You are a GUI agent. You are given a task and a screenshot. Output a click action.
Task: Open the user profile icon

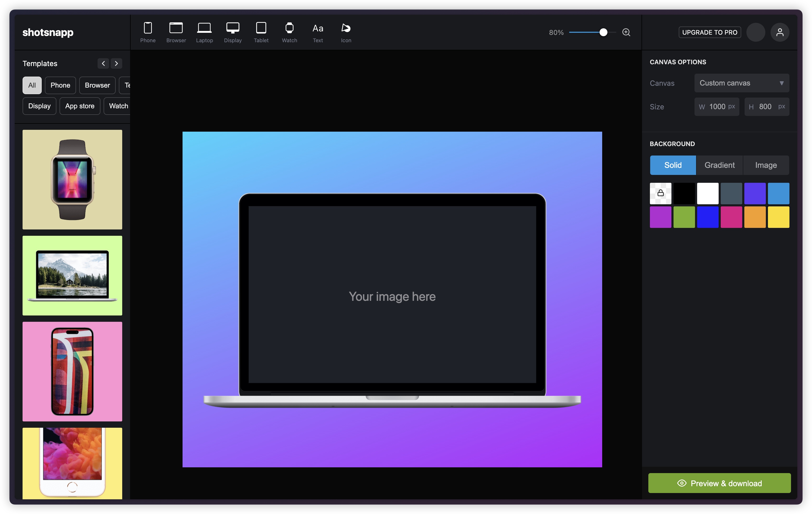point(780,32)
